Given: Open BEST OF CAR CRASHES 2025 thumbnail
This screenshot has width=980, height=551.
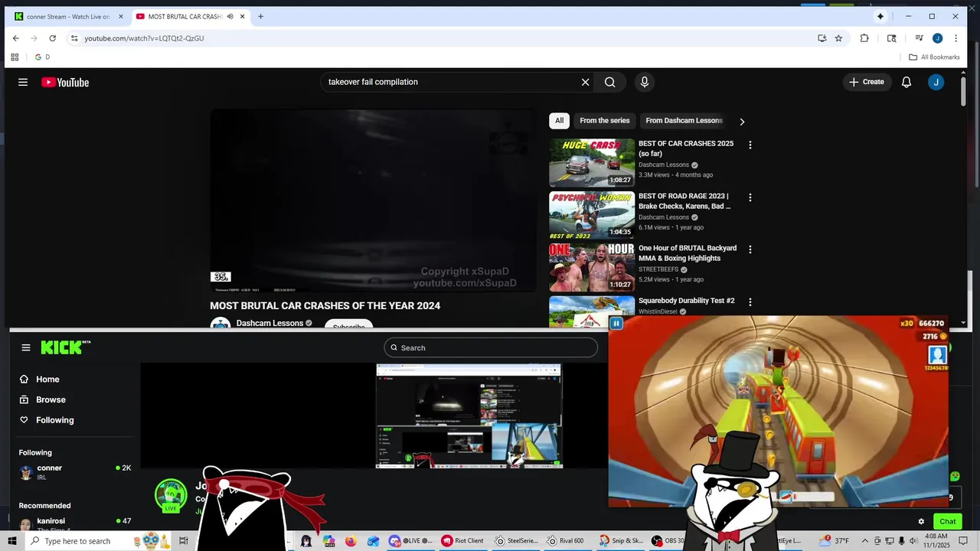Looking at the screenshot, I should click(592, 163).
